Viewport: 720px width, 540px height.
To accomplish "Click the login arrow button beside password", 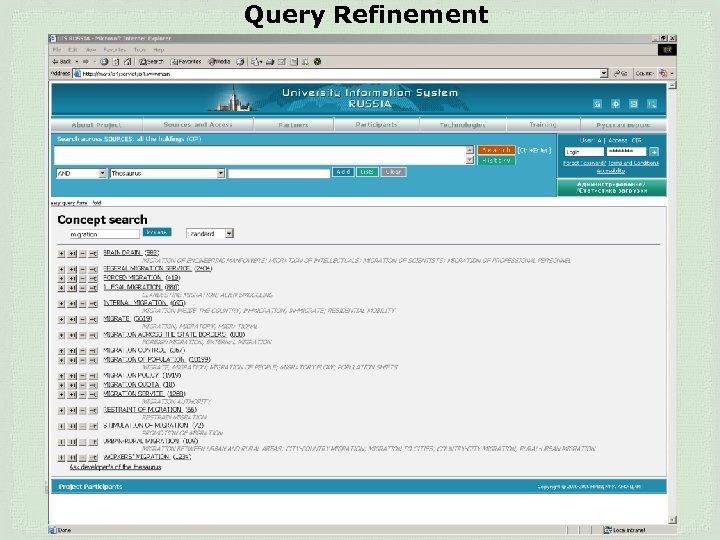I will (654, 152).
